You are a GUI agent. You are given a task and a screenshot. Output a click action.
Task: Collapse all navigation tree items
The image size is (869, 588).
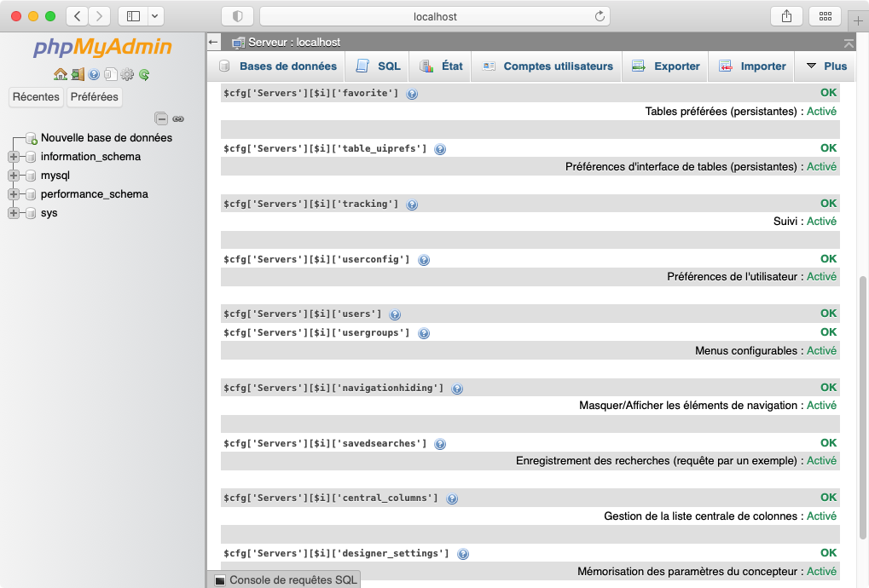point(161,119)
